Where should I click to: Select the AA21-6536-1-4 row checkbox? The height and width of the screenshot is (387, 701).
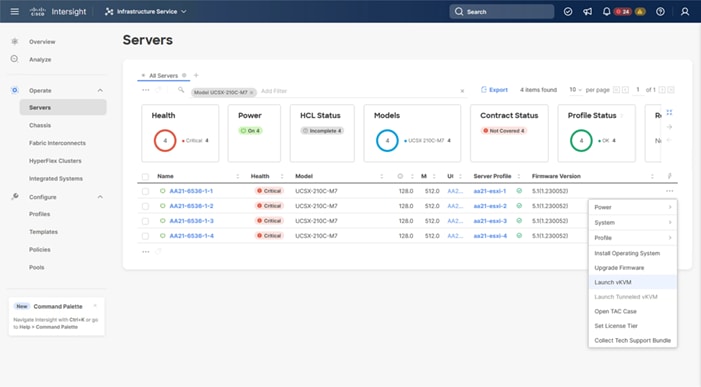coord(145,236)
